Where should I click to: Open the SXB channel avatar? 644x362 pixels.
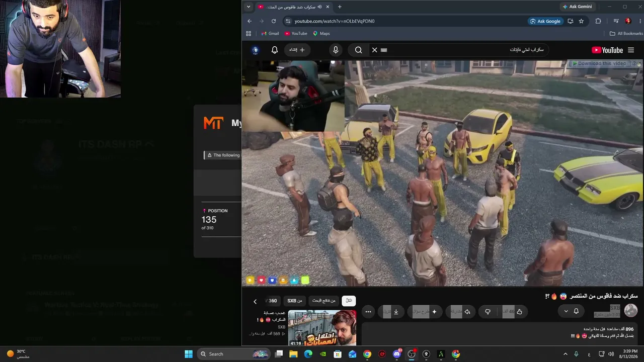[631, 311]
